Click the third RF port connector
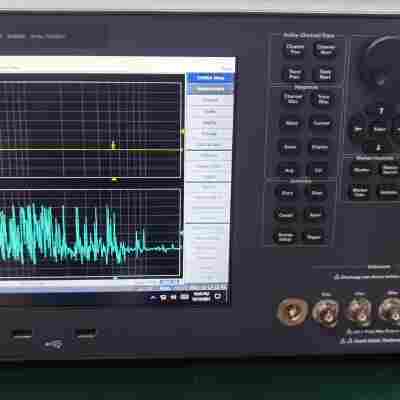This screenshot has width=400, height=400. (359, 311)
